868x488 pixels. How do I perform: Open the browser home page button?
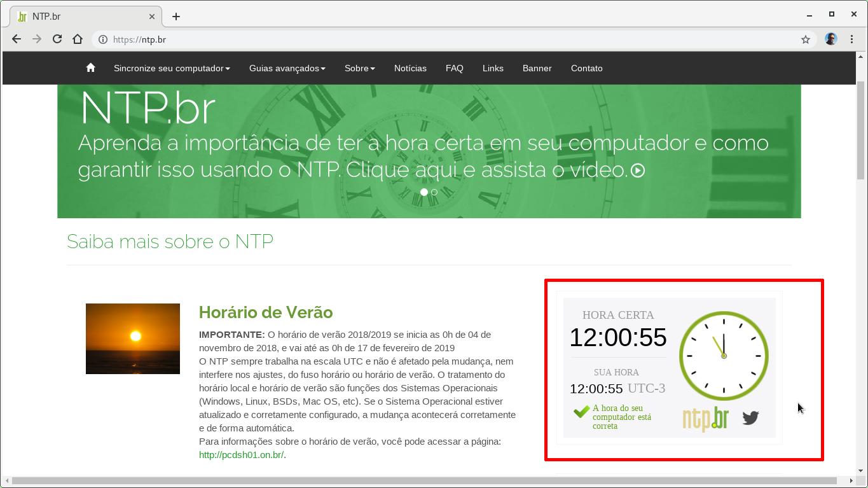pos(78,39)
